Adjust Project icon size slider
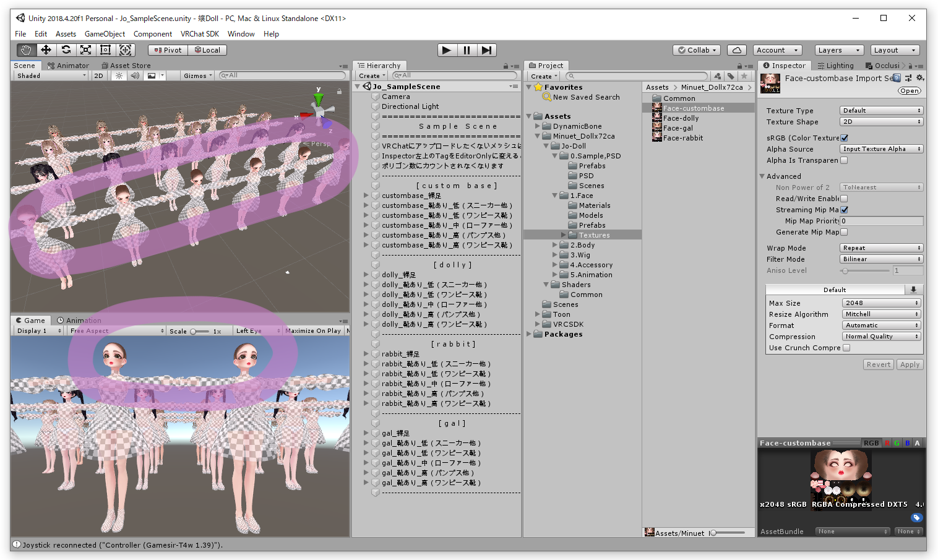The image size is (938, 560). 727,533
